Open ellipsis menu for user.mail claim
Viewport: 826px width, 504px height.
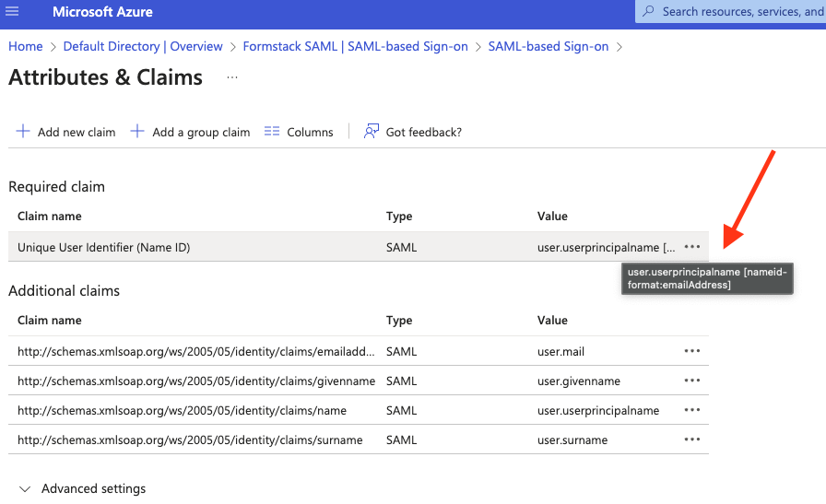pyautogui.click(x=692, y=351)
